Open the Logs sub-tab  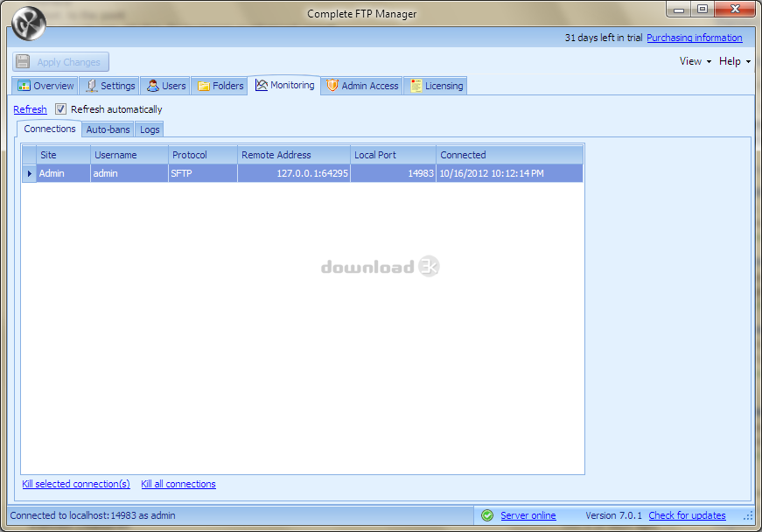point(150,129)
